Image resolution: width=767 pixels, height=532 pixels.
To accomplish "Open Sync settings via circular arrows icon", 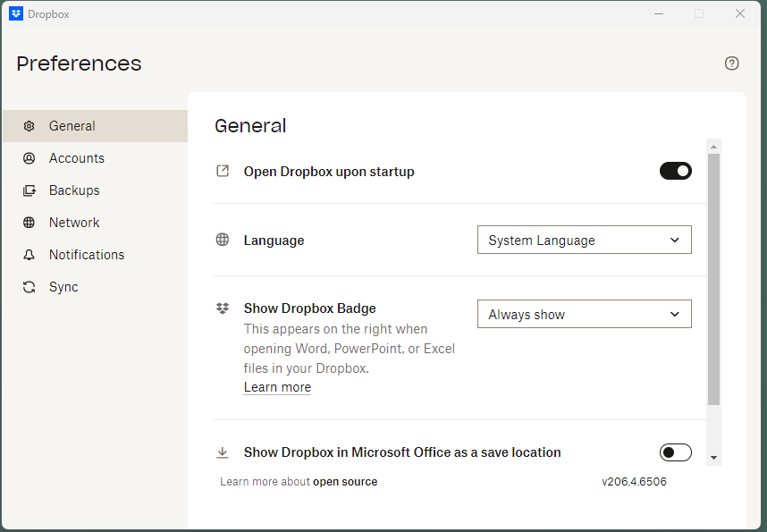I will (x=29, y=287).
